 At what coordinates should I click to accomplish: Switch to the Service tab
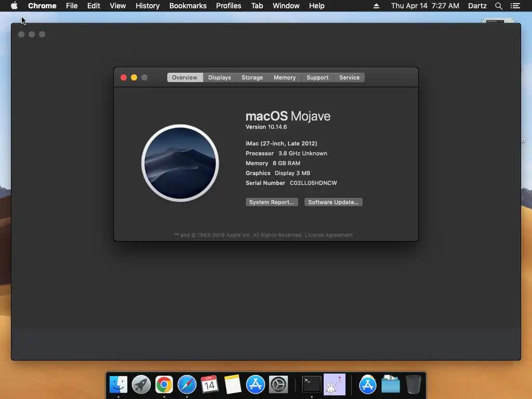pos(349,77)
